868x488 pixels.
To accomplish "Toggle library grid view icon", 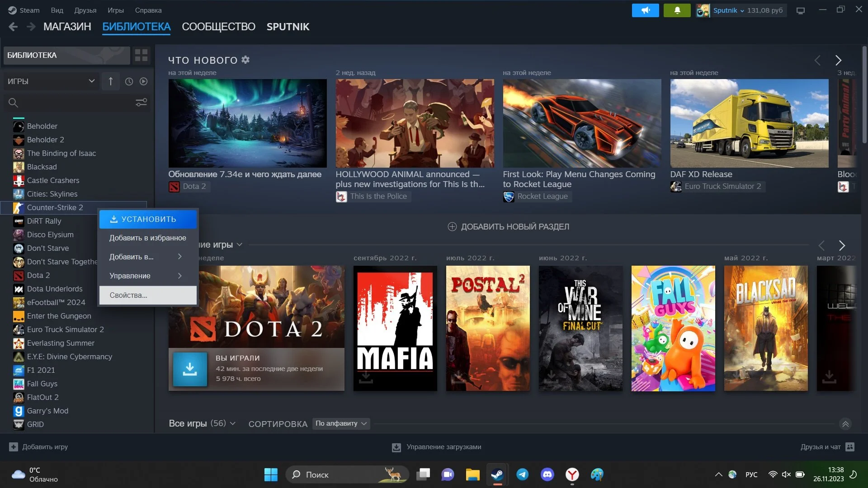I will (141, 55).
